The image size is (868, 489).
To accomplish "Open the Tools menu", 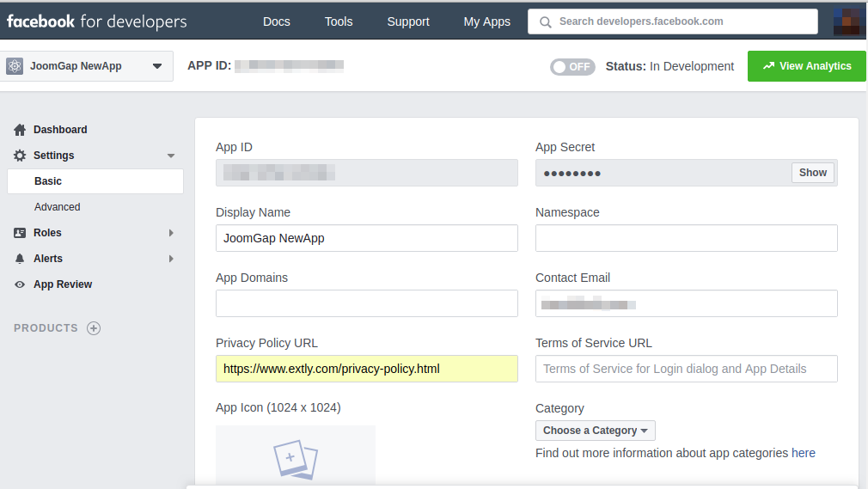I will pos(339,21).
